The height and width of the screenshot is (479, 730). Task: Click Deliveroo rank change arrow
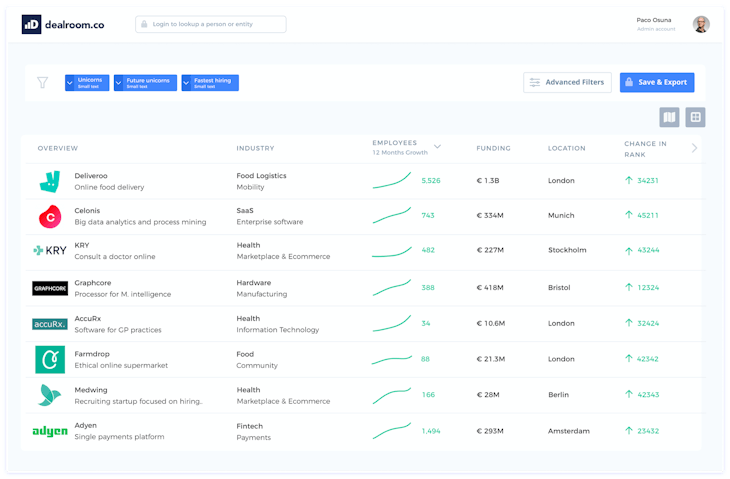629,180
